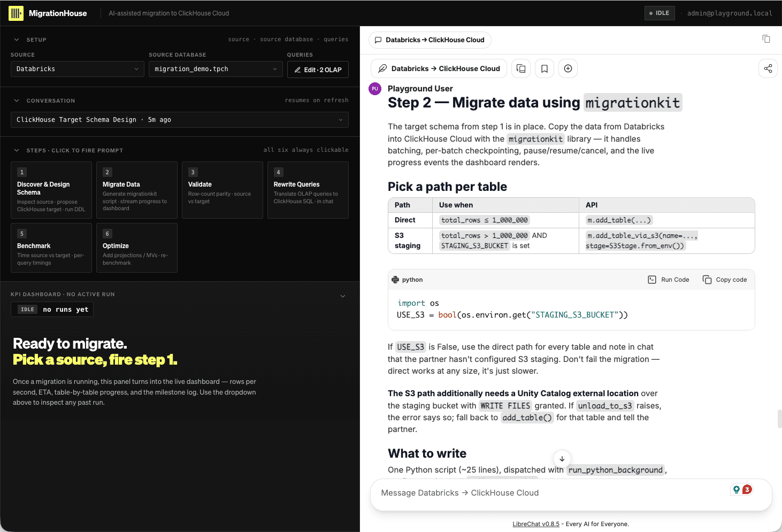The width and height of the screenshot is (782, 532).
Task: Click the Run Code button
Action: [x=669, y=280]
